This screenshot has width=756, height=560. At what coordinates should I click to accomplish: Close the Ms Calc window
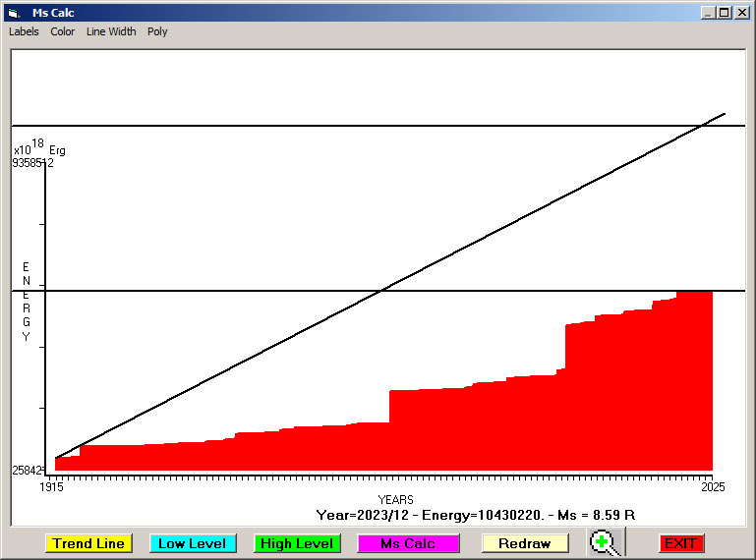coord(740,13)
